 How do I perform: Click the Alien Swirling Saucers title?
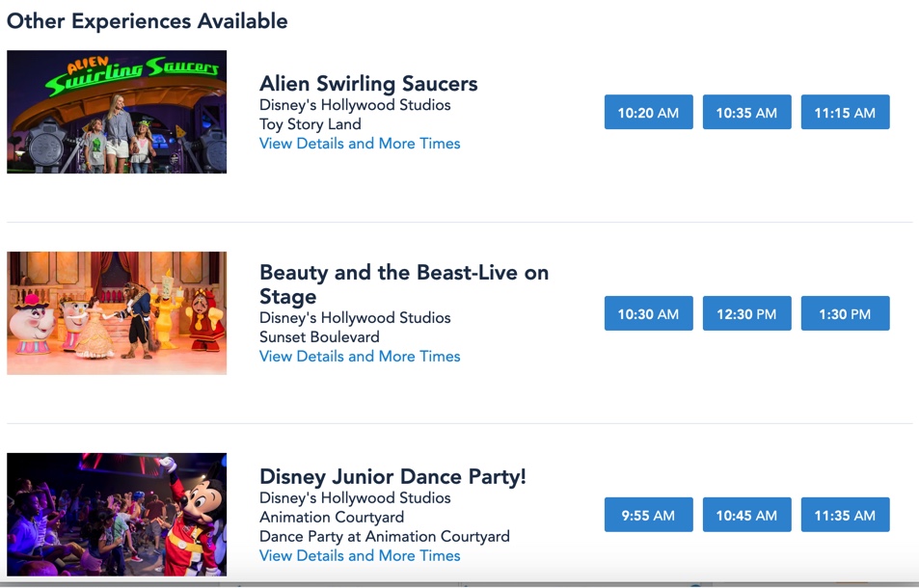[x=368, y=84]
